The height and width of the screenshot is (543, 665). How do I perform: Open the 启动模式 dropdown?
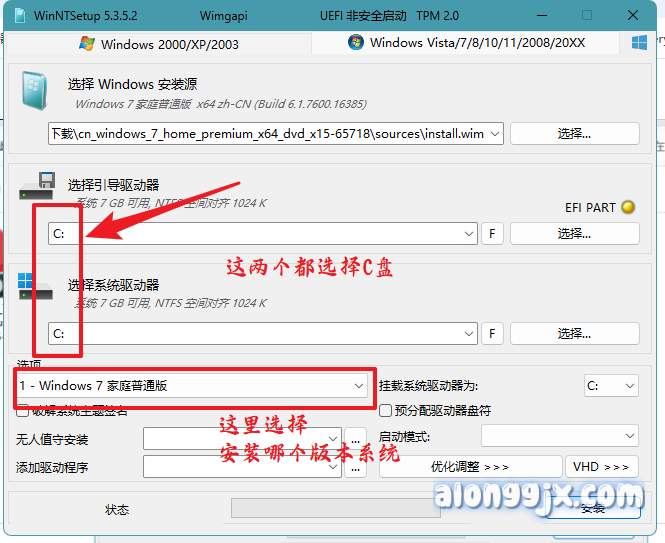pos(559,436)
